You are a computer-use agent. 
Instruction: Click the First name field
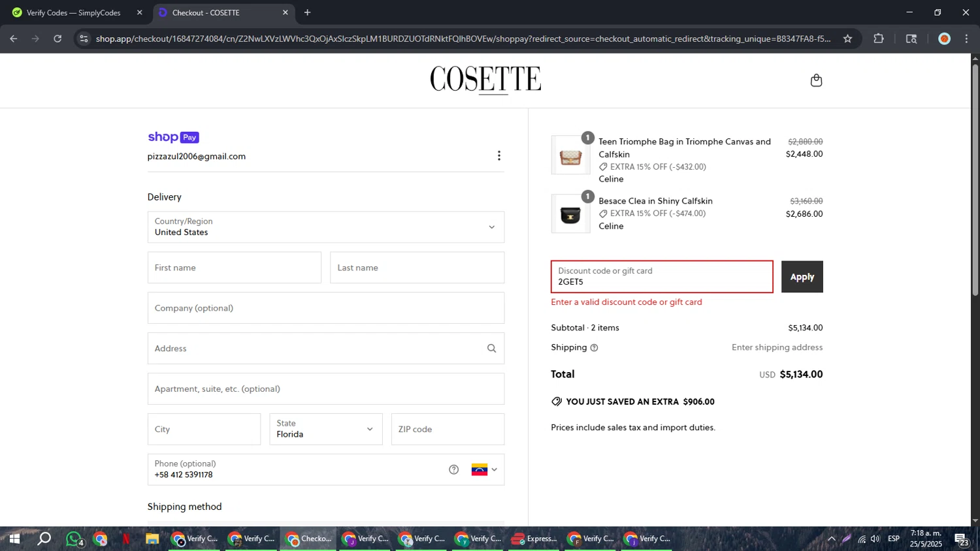point(235,268)
